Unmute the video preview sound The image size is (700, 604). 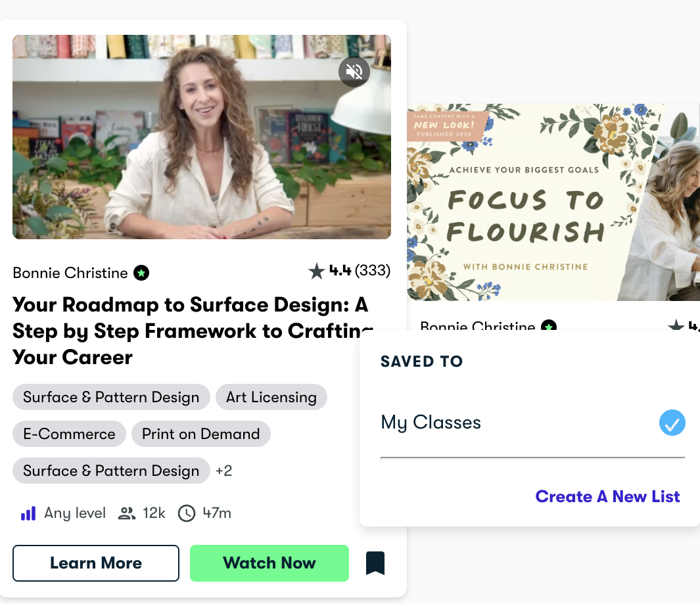354,72
